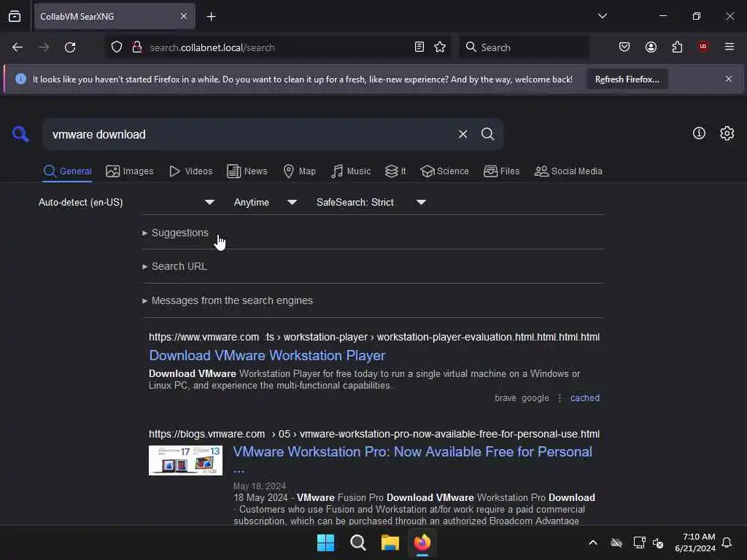Open File Explorer from the taskbar
This screenshot has height=560, width=747.
(390, 542)
